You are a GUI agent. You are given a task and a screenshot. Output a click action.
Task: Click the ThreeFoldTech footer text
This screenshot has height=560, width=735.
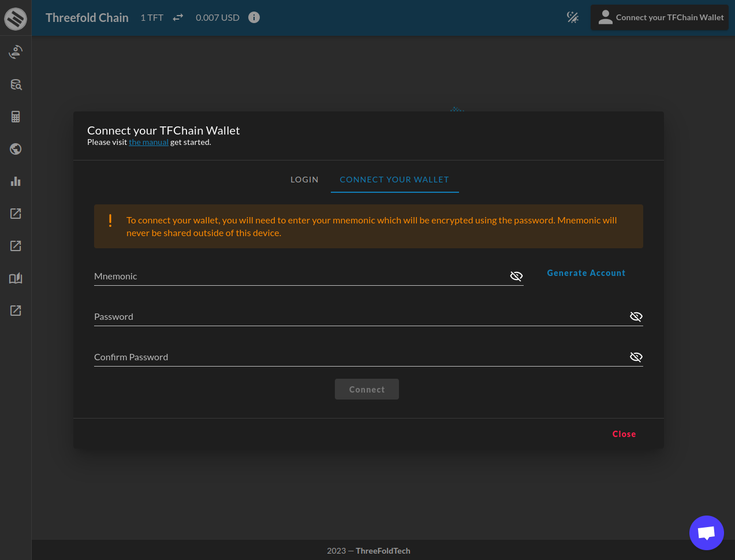click(x=383, y=551)
